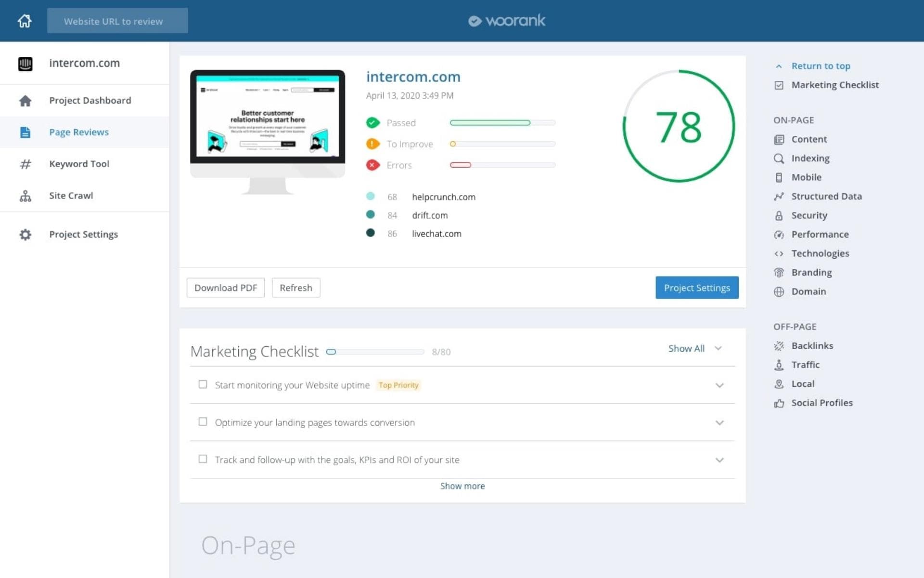Open Project Settings in sidebar
Image resolution: width=924 pixels, height=578 pixels.
84,235
